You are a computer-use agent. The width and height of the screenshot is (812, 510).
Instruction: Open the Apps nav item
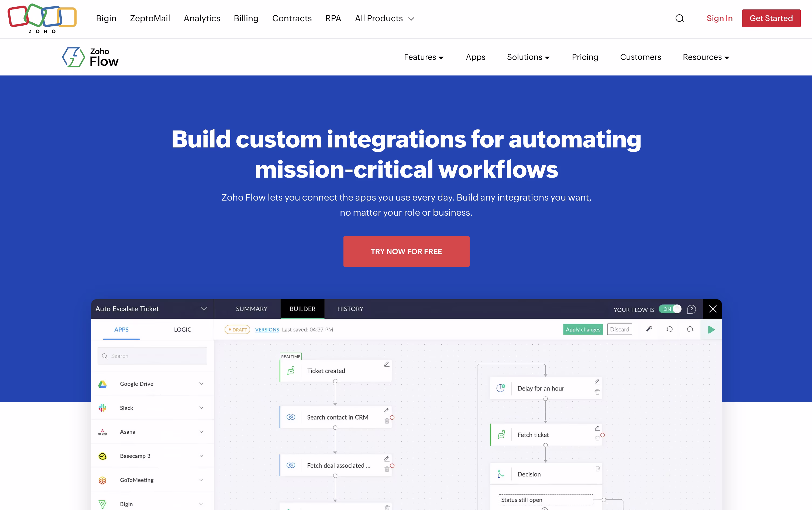click(x=476, y=57)
